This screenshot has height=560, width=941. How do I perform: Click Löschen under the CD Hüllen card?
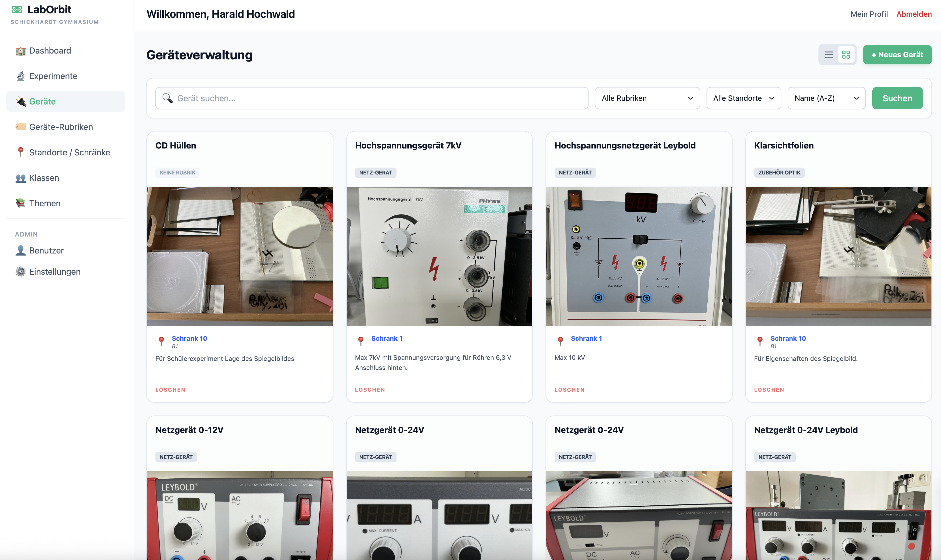(x=170, y=390)
